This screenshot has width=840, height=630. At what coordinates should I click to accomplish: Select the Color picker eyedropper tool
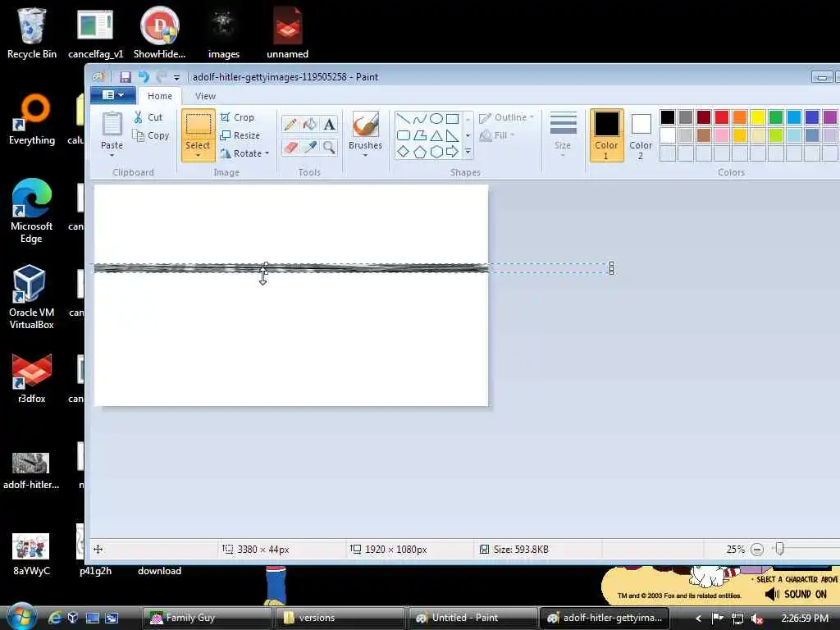(309, 147)
